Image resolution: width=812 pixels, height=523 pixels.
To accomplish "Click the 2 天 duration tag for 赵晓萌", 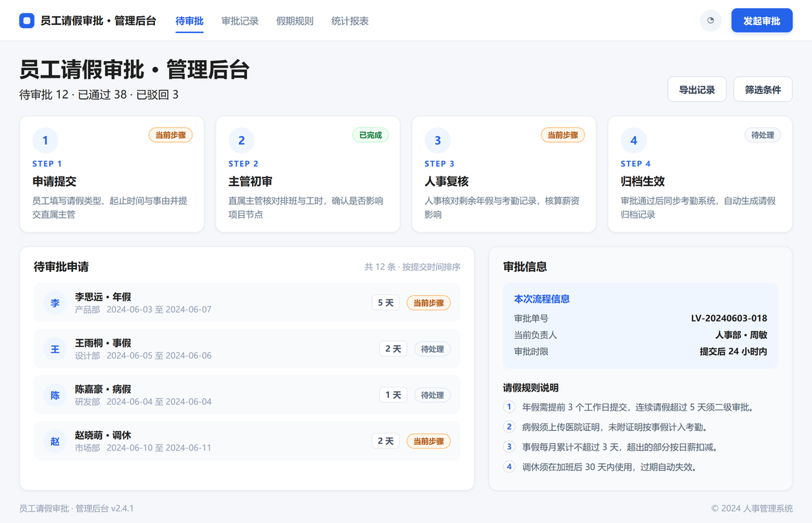I will tap(386, 441).
